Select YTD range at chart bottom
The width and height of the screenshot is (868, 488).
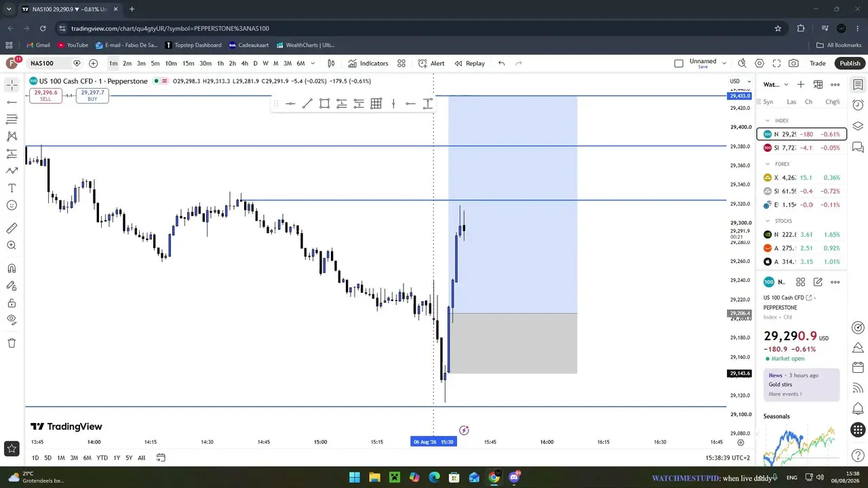pos(102,457)
